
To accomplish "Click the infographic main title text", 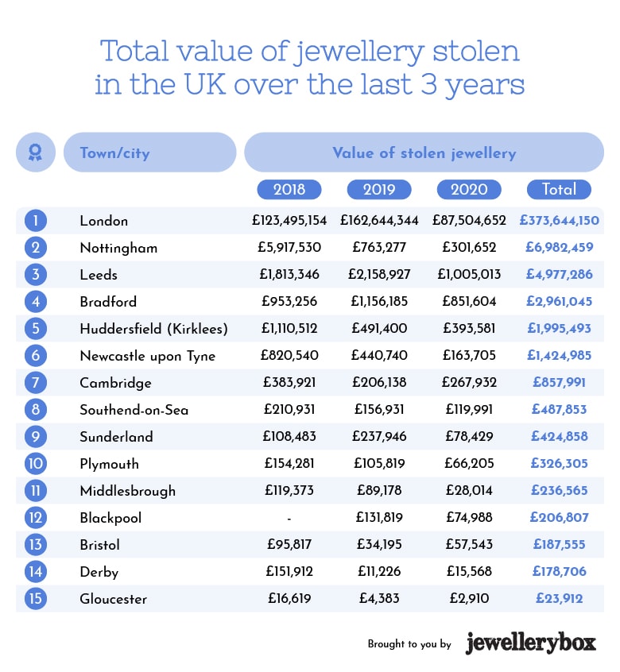I will tap(310, 68).
